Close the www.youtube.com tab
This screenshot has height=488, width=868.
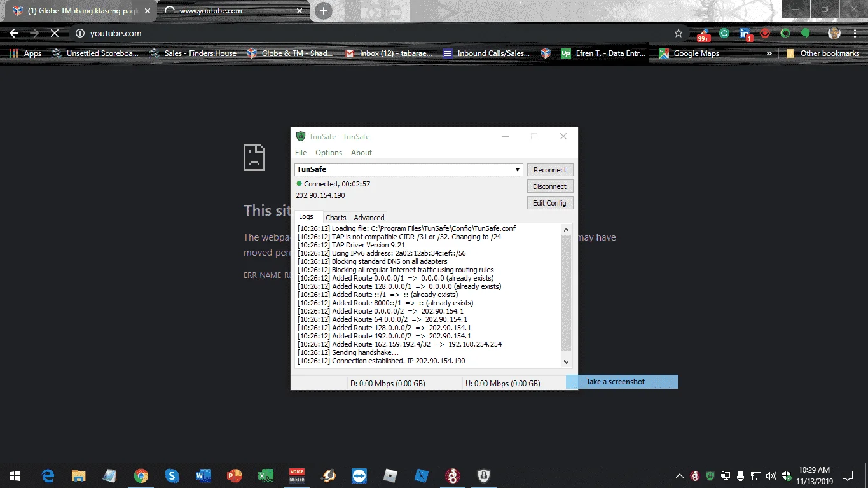point(300,11)
